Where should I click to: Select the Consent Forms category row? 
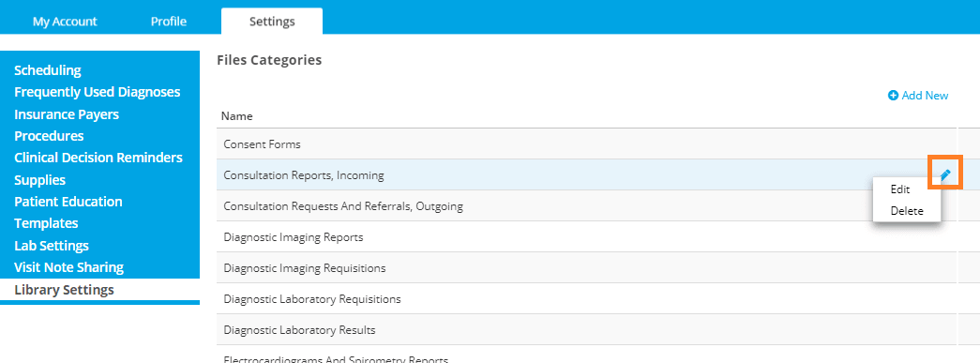tap(587, 144)
